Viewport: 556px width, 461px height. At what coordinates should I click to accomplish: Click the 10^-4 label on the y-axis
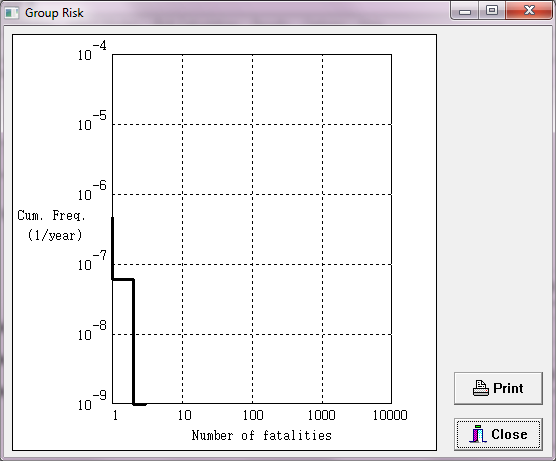pos(92,51)
